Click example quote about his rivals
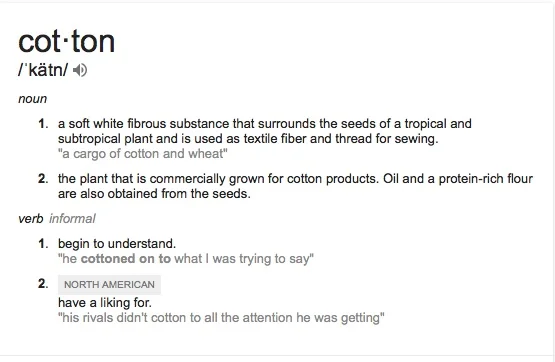555x362 pixels. tap(221, 317)
